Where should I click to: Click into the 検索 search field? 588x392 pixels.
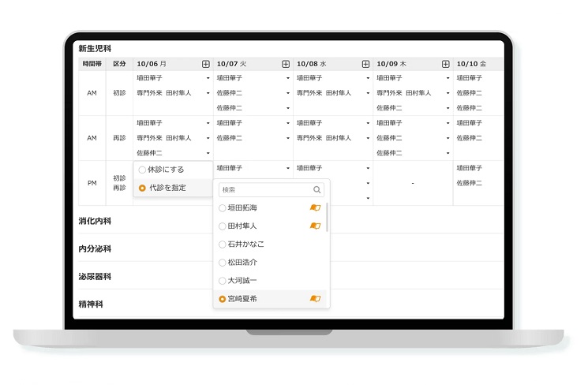pyautogui.click(x=264, y=190)
